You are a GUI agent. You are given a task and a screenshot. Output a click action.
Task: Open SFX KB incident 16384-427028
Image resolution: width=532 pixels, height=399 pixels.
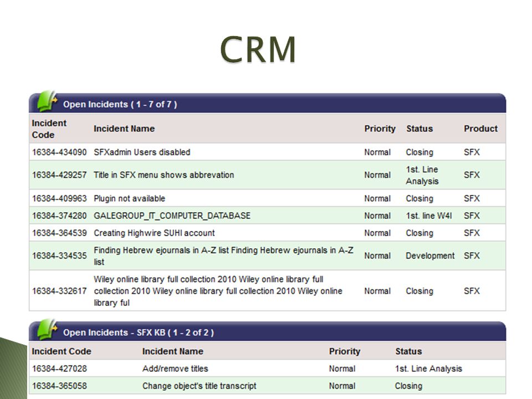[59, 369]
